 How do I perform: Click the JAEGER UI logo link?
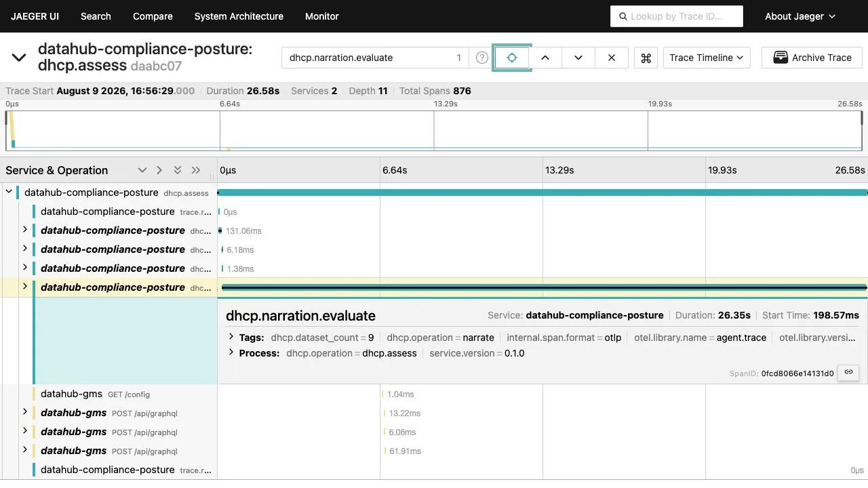[x=35, y=16]
